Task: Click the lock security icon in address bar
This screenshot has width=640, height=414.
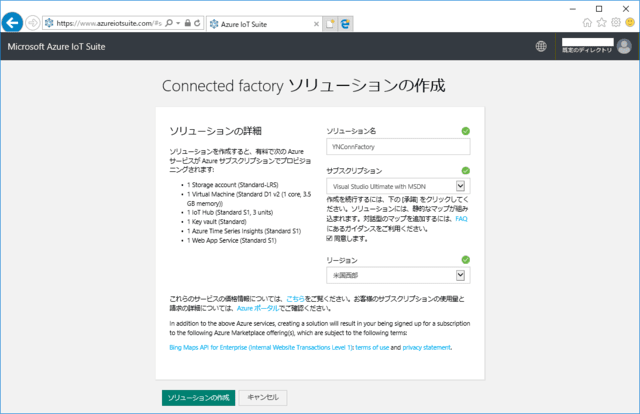Action: click(x=188, y=23)
